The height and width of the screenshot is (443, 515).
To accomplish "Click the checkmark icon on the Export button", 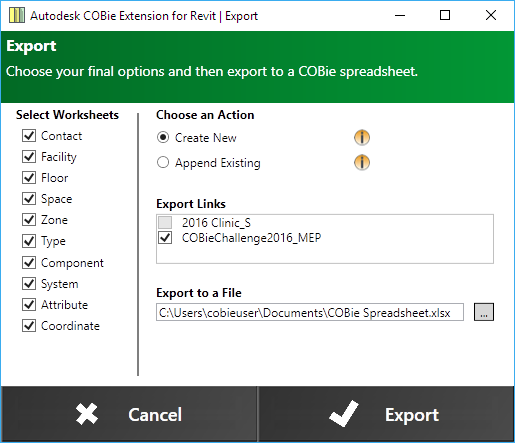I will 344,414.
